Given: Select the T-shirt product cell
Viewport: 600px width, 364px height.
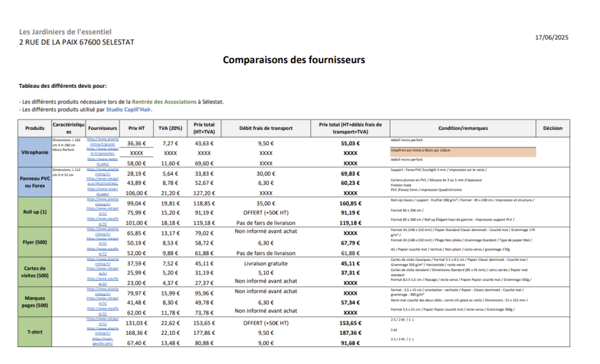Looking at the screenshot, I should click(x=35, y=332).
